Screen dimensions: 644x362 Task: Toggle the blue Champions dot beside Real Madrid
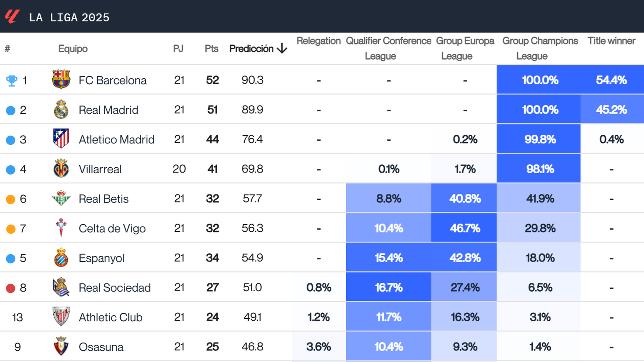(10, 110)
